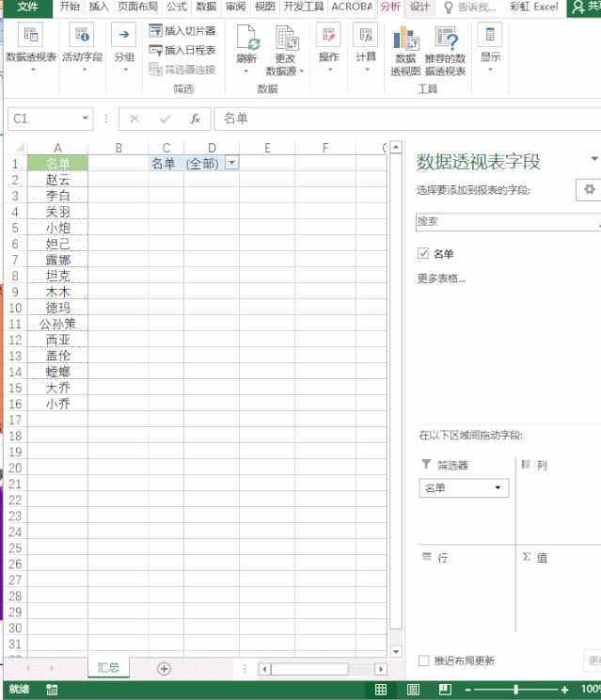The height and width of the screenshot is (700, 601).
Task: Click the 告诉我 lightbulb search
Action: point(471,8)
